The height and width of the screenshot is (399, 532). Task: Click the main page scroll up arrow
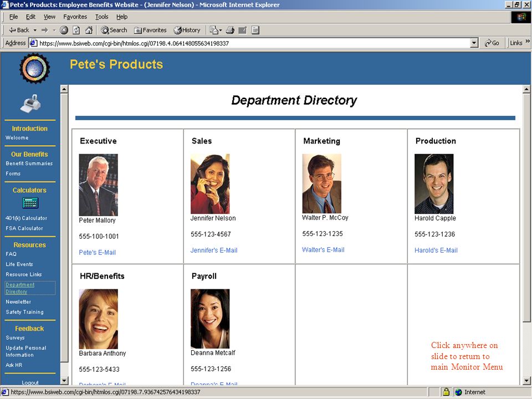coord(526,89)
